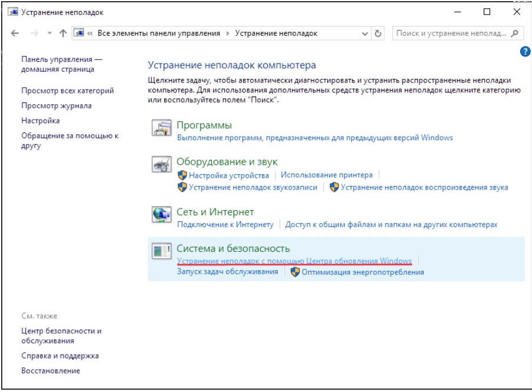
Task: Open the Программы category heading
Action: (204, 125)
